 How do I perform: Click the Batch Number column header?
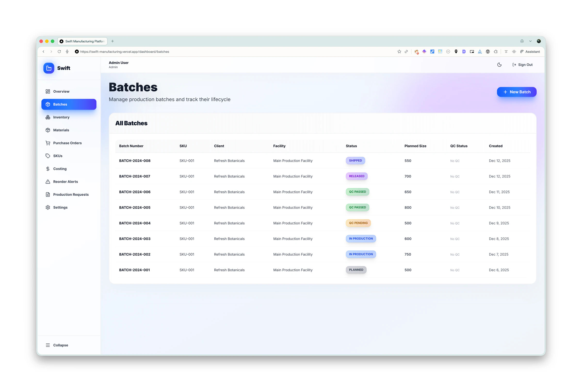point(131,146)
